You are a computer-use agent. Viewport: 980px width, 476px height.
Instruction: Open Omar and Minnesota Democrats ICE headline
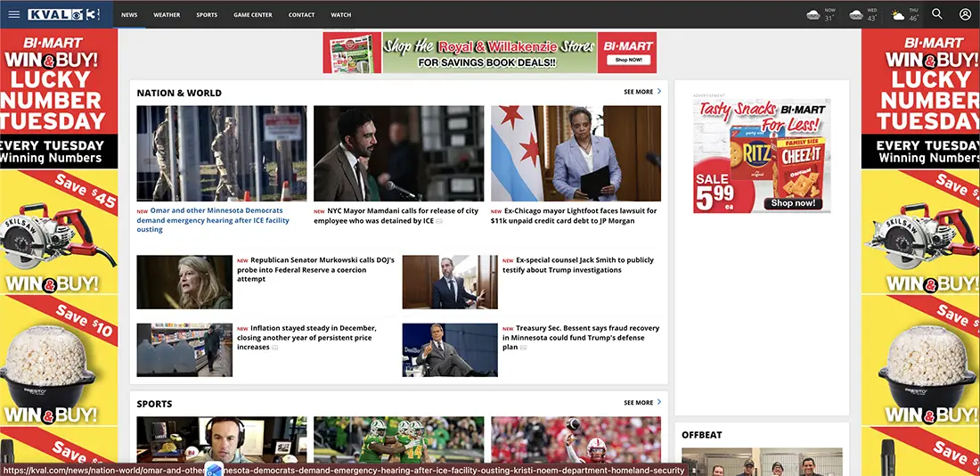coord(213,220)
